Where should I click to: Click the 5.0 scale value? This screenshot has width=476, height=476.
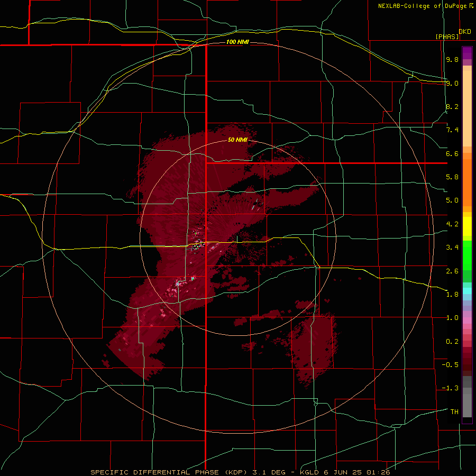click(452, 200)
